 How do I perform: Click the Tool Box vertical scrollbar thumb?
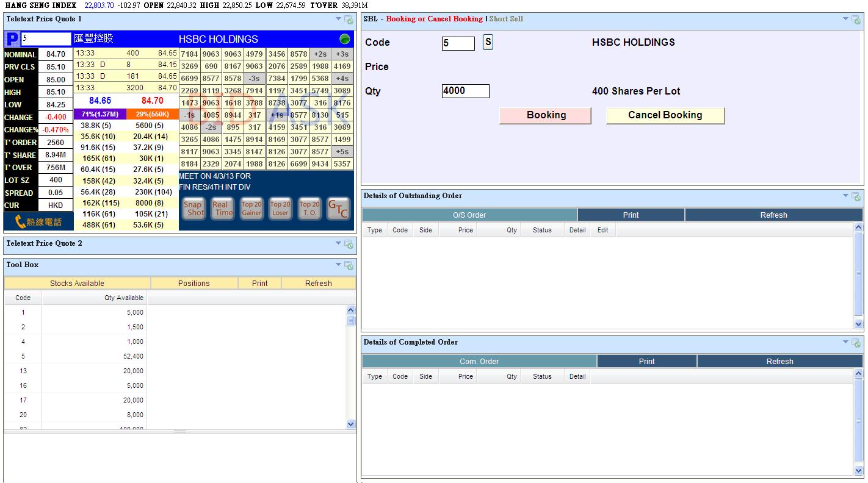350,320
